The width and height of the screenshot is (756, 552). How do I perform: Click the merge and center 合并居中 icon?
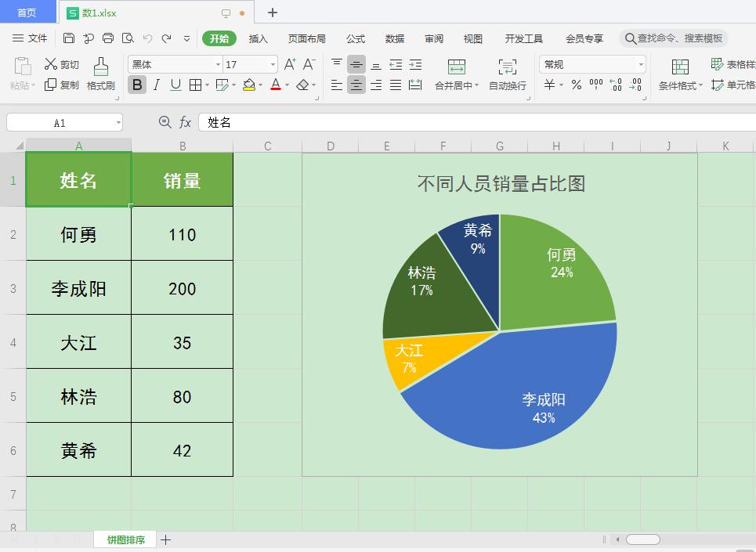point(458,76)
